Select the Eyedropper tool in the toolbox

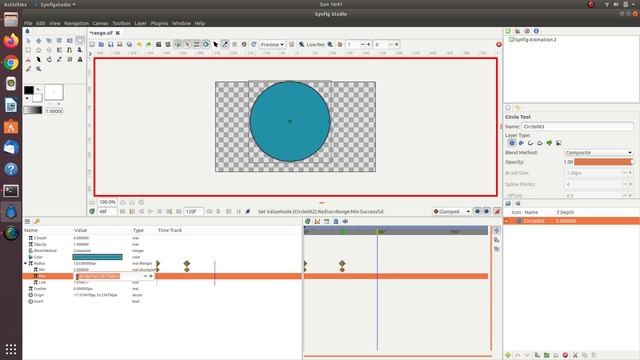[x=59, y=60]
